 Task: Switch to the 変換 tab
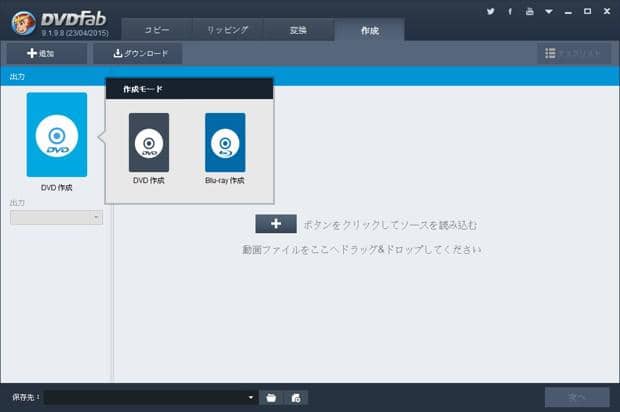(298, 30)
